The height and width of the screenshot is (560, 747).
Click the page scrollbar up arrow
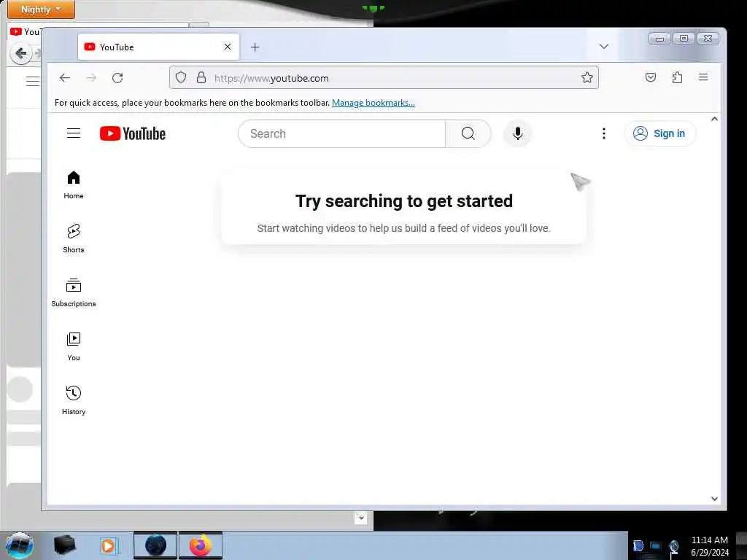click(x=714, y=119)
